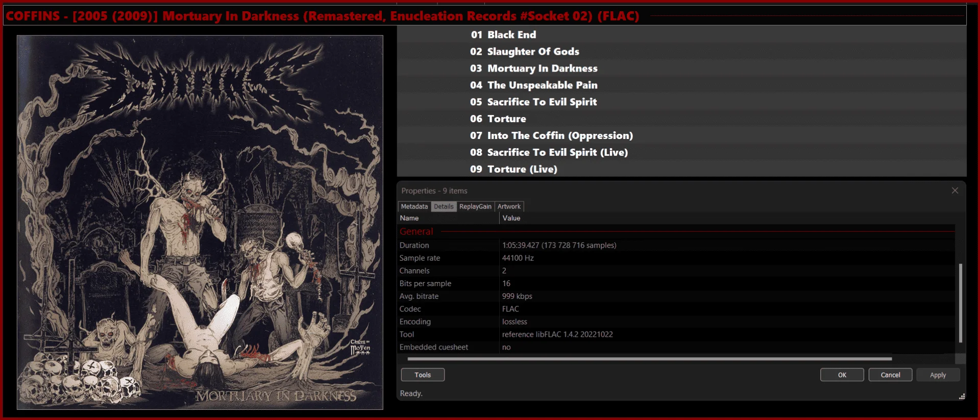Screen dimensions: 980x420
Task: Select track 03 Mortuary In Darkness
Action: [681, 68]
